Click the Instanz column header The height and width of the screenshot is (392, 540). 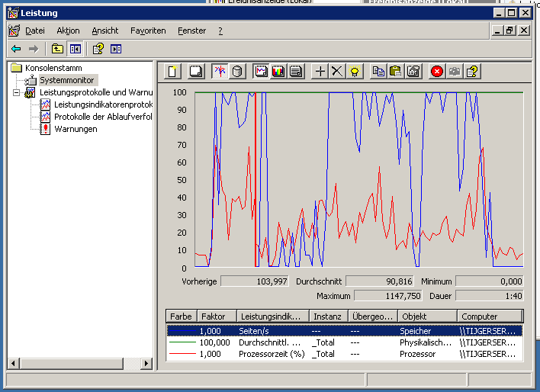point(329,316)
